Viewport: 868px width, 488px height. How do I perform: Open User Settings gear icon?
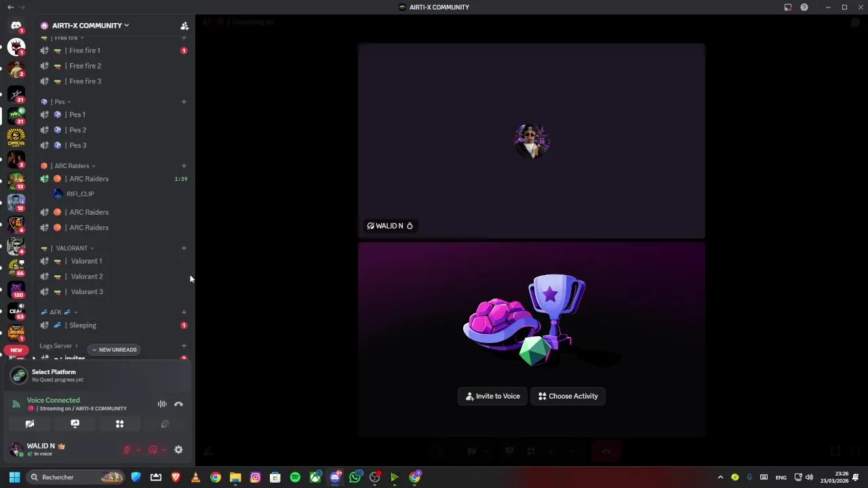coord(178,449)
